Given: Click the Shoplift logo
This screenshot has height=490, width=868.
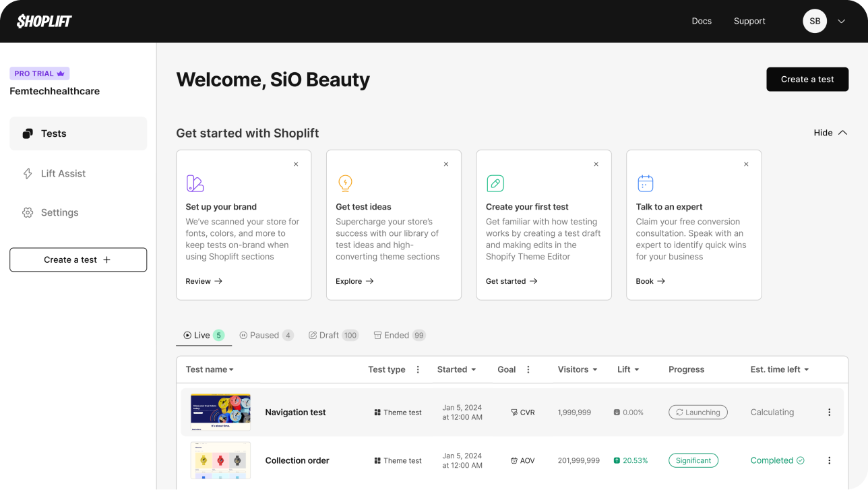Looking at the screenshot, I should (44, 21).
